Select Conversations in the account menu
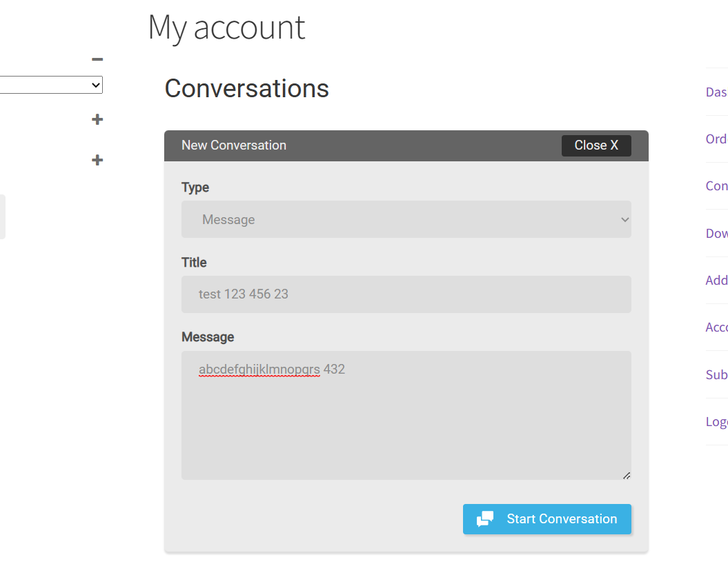728x575 pixels. click(x=716, y=185)
